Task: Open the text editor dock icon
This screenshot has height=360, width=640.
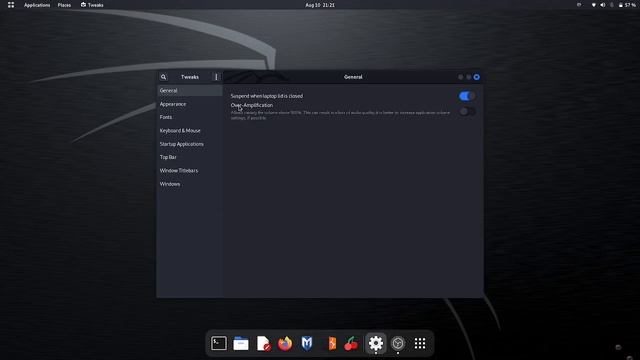Action: coord(263,343)
